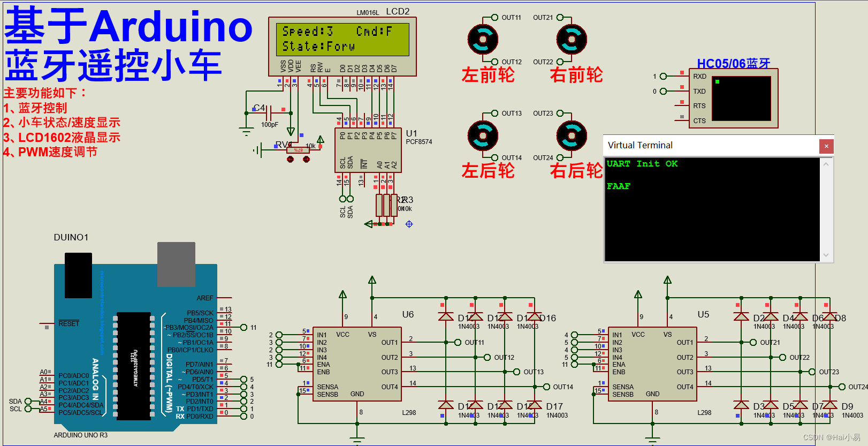This screenshot has height=446, width=868.
Task: Select the U5 L298 motor driver
Action: click(x=652, y=364)
